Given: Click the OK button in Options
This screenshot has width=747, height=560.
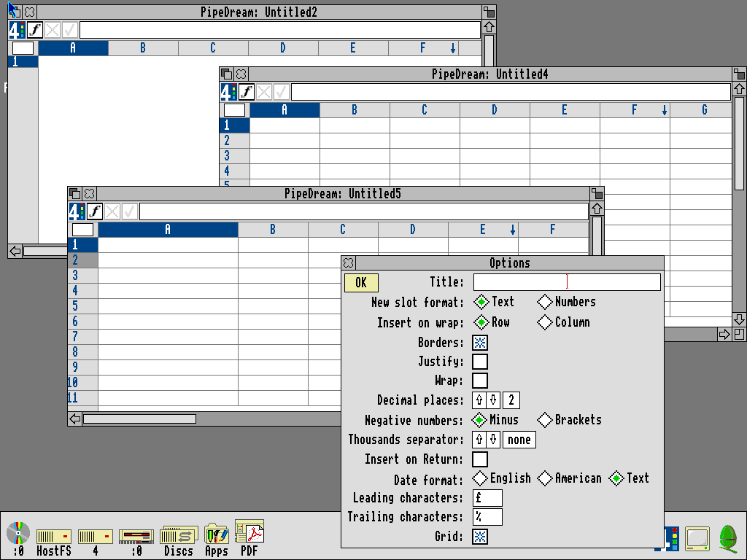Looking at the screenshot, I should coord(361,282).
